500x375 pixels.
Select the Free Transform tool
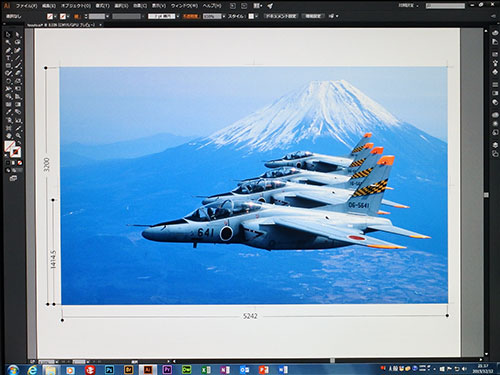[18, 89]
